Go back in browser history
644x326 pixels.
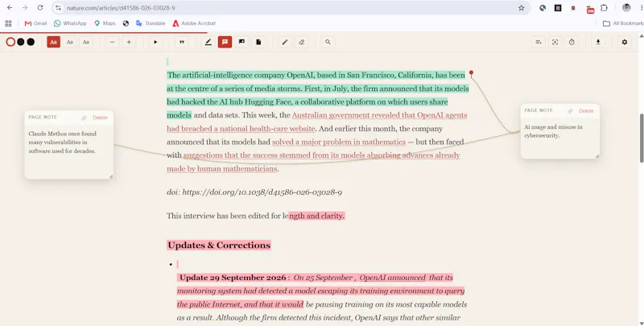[x=10, y=8]
